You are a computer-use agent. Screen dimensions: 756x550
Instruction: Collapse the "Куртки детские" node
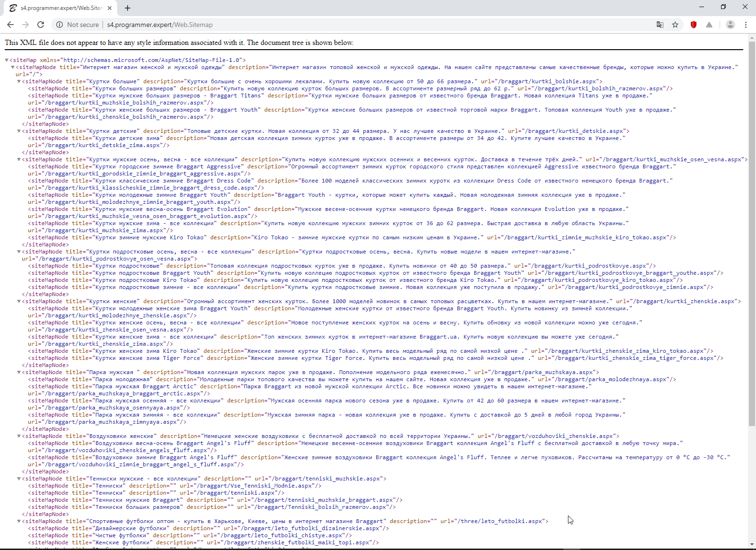coord(19,131)
